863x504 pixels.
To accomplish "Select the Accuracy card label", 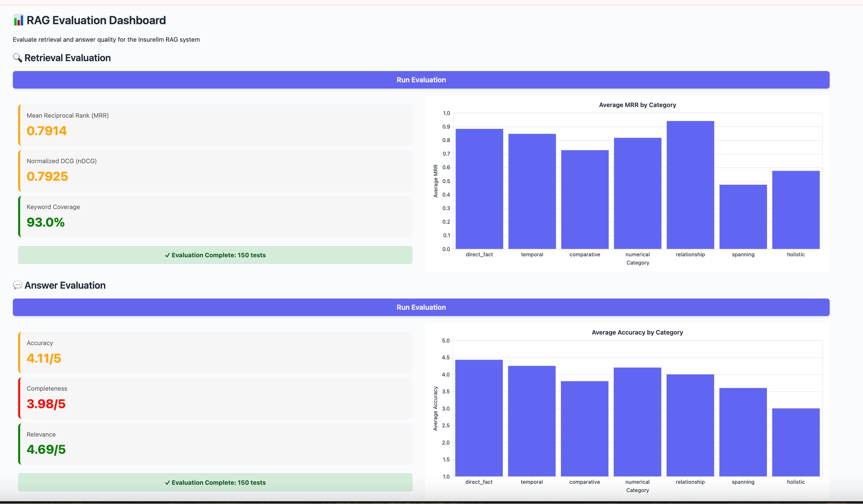I will tap(40, 343).
